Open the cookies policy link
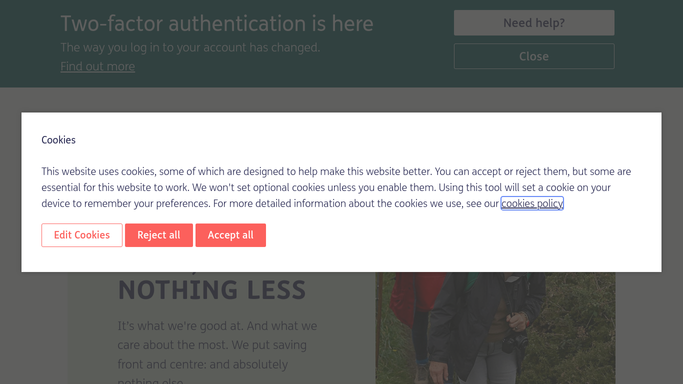This screenshot has width=683, height=384. [532, 203]
